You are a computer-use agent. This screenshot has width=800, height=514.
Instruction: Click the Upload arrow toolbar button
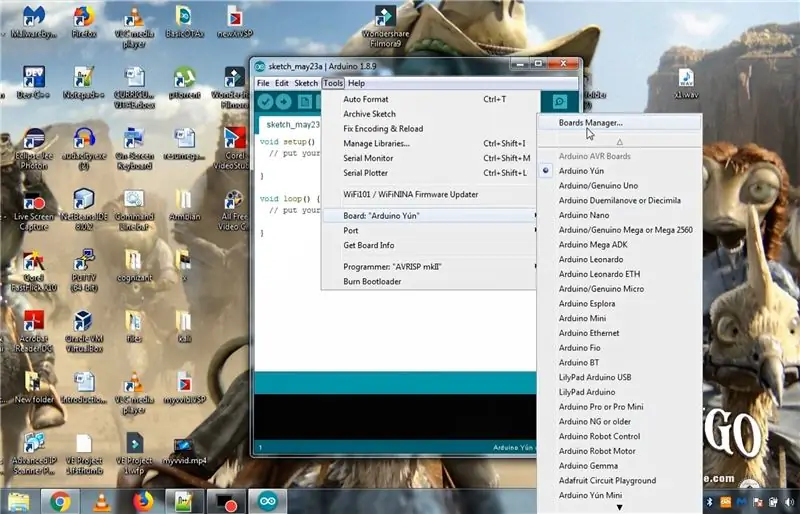284,102
